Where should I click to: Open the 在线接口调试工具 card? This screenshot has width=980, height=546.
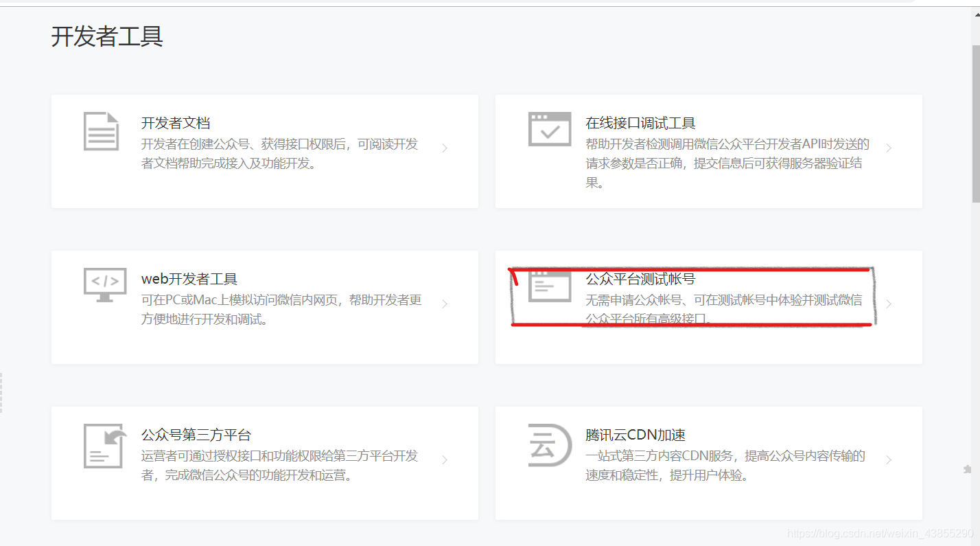coord(707,150)
